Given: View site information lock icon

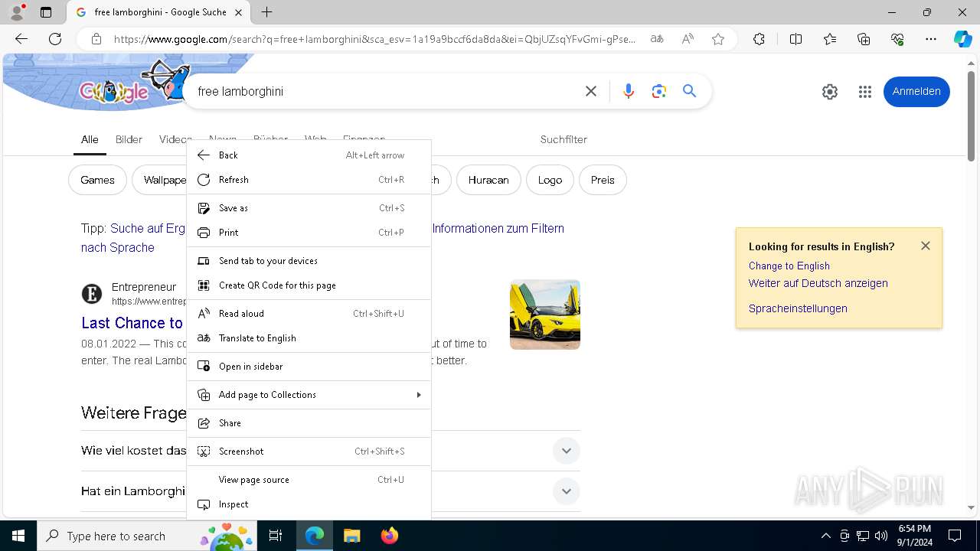Looking at the screenshot, I should (96, 39).
